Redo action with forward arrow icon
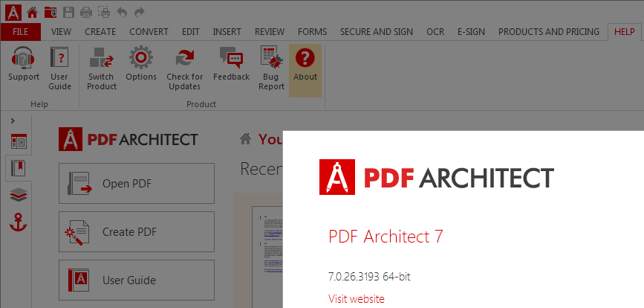Screen dimensions: 644x308 [140, 13]
